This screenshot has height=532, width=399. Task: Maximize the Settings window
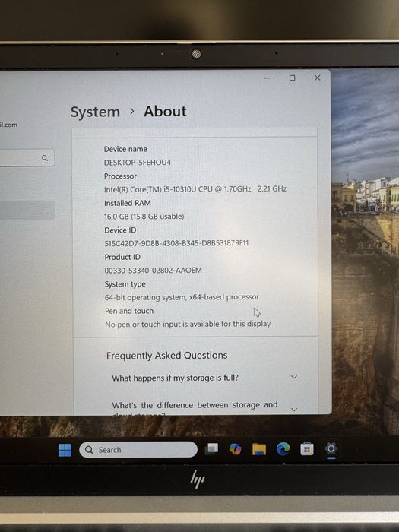click(292, 78)
